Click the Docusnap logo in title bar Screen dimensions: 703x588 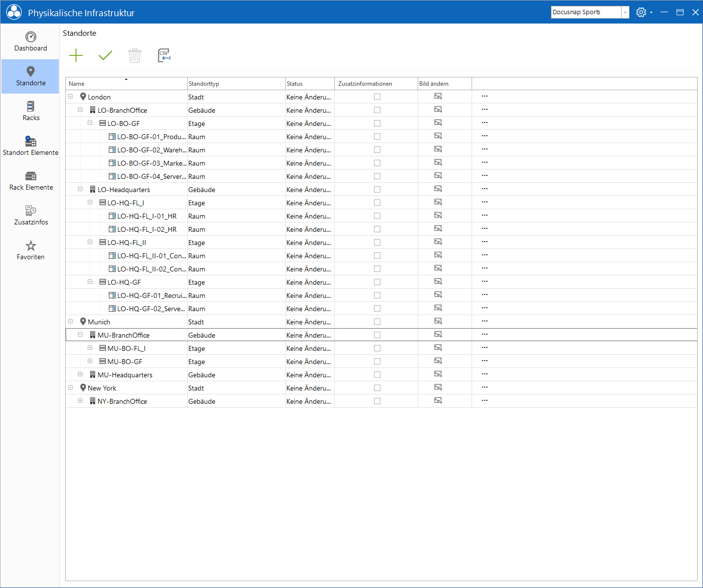14,12
